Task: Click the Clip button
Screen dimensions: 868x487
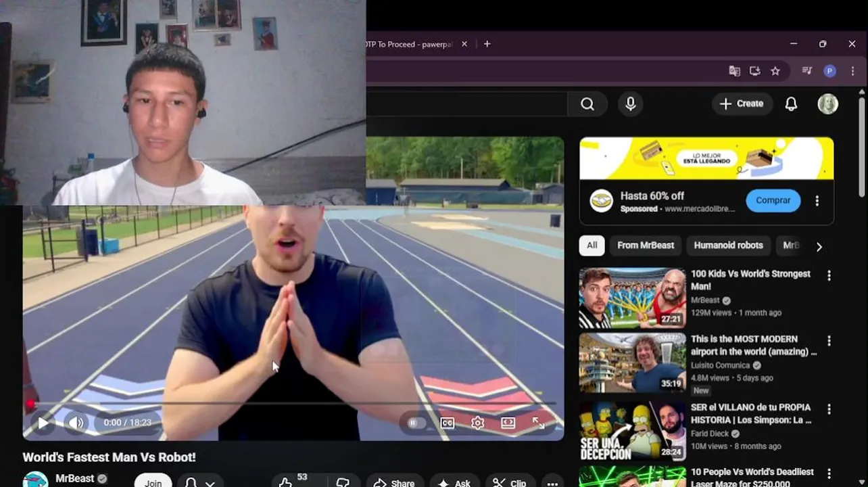Action: pyautogui.click(x=510, y=482)
